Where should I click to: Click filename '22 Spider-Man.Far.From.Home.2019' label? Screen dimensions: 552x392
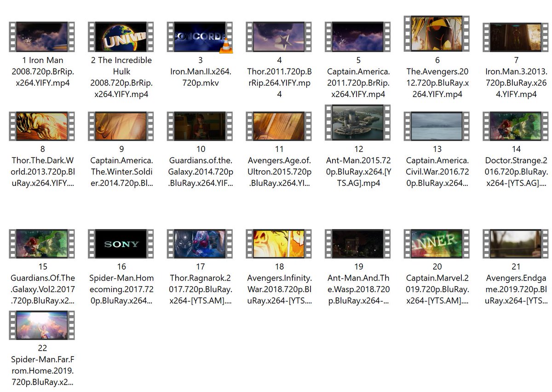tap(42, 365)
